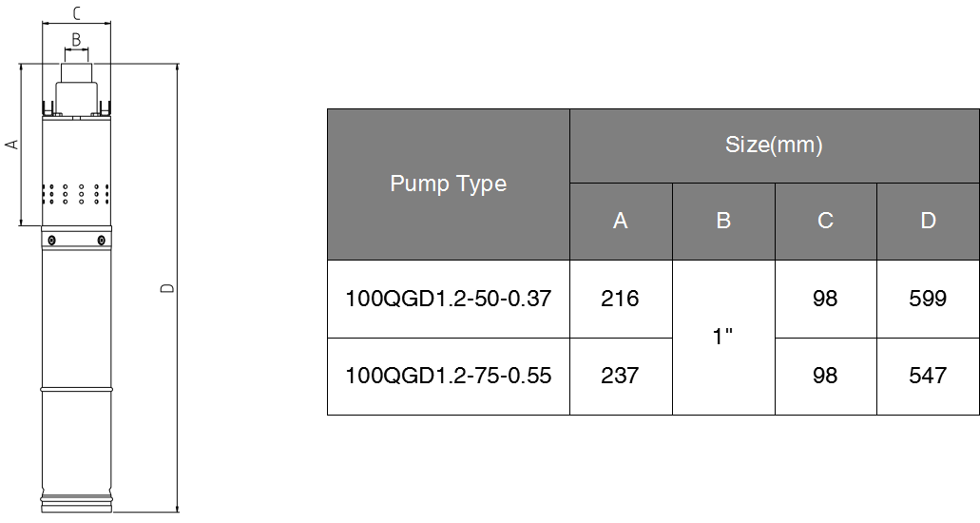Click the value 599 cell
The image size is (980, 523).
[928, 299]
